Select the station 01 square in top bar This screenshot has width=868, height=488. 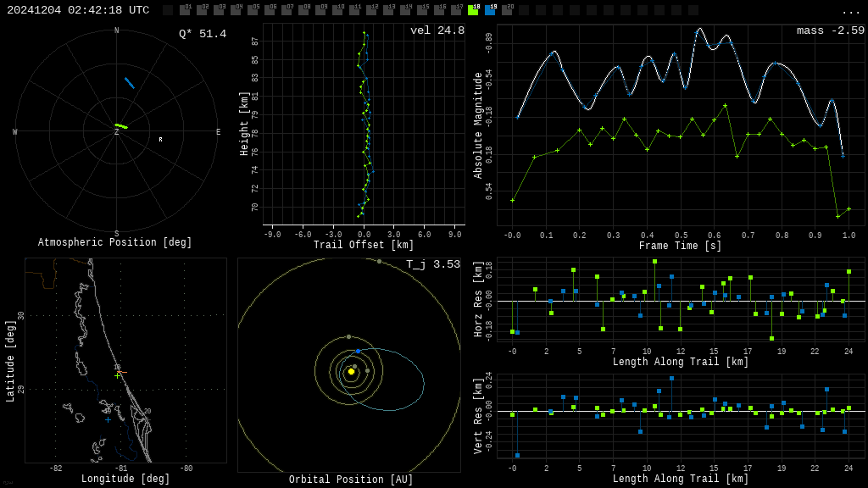click(185, 10)
